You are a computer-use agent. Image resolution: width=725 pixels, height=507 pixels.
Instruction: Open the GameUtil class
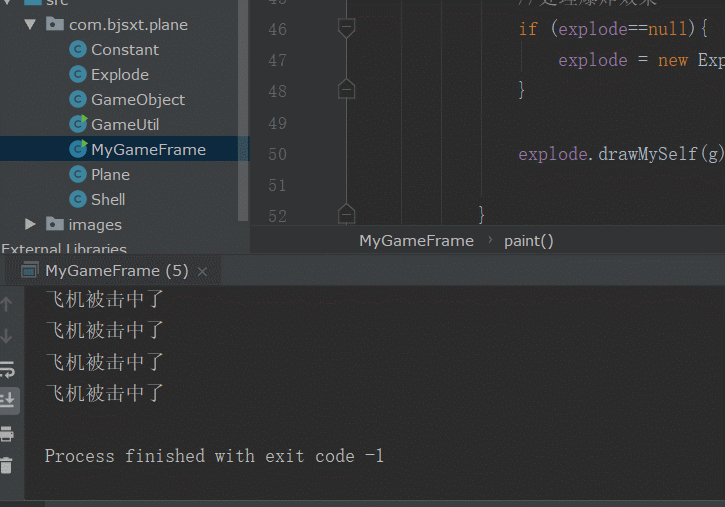pos(125,124)
